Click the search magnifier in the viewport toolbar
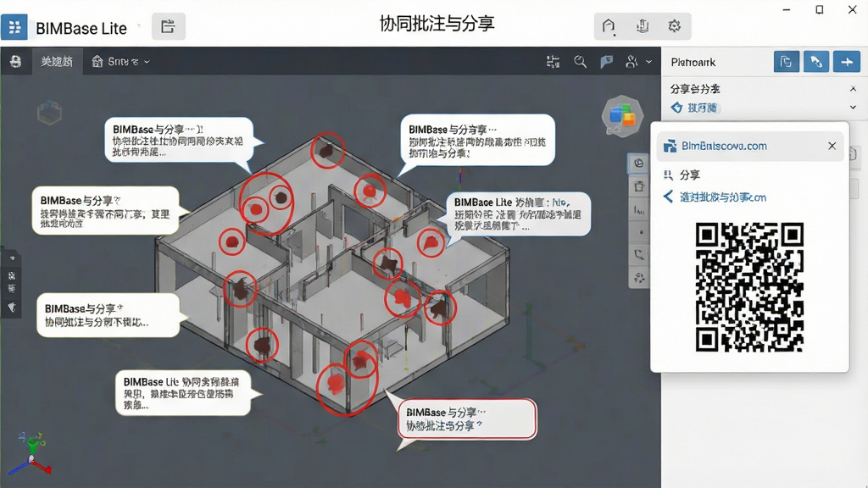The height and width of the screenshot is (488, 868). [x=580, y=62]
